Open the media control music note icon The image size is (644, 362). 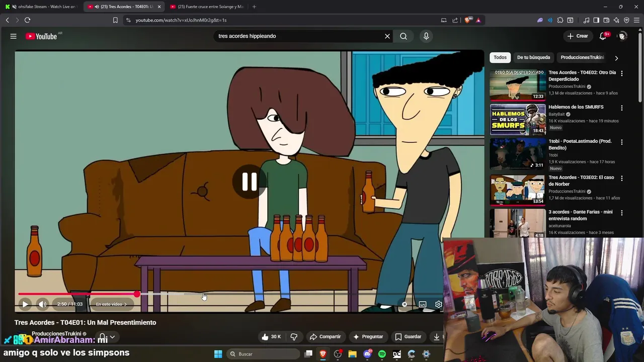pyautogui.click(x=586, y=20)
